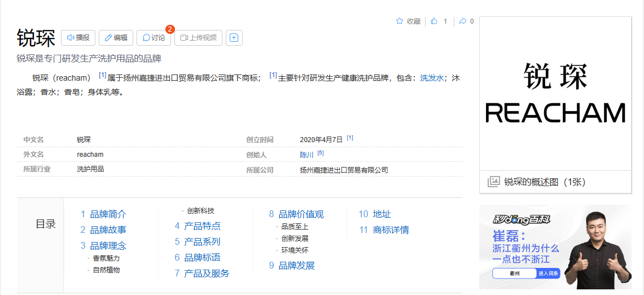Open the 秒懂百科 崔磊 video banner

[x=555, y=247]
